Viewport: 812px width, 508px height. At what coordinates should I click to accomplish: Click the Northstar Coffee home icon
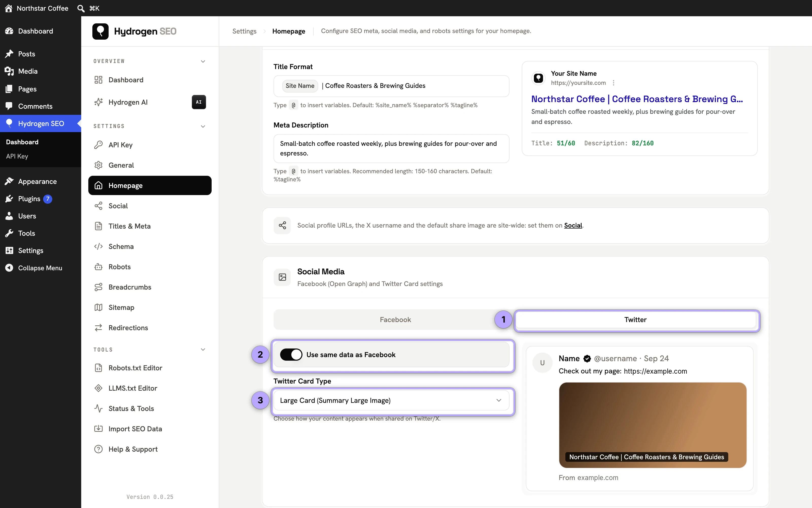click(x=9, y=8)
